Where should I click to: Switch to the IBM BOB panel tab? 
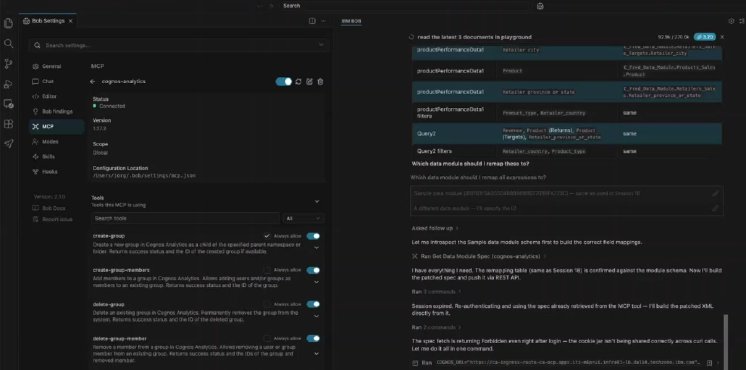[x=352, y=21]
